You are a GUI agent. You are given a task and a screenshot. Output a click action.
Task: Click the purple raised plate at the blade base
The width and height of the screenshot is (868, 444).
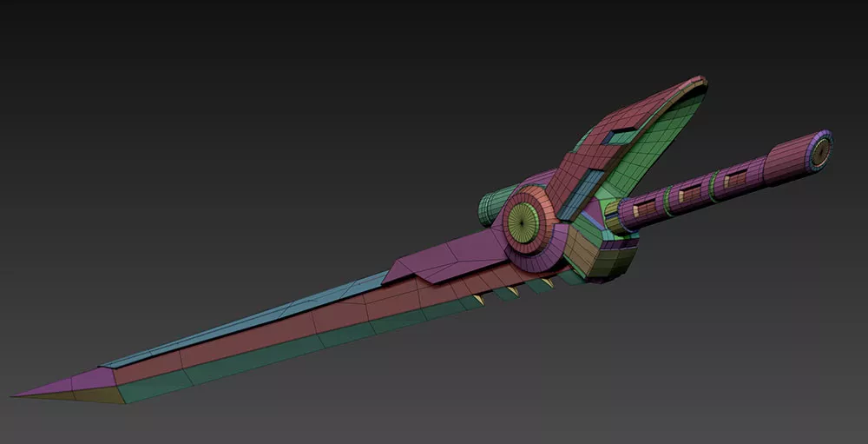tap(443, 259)
